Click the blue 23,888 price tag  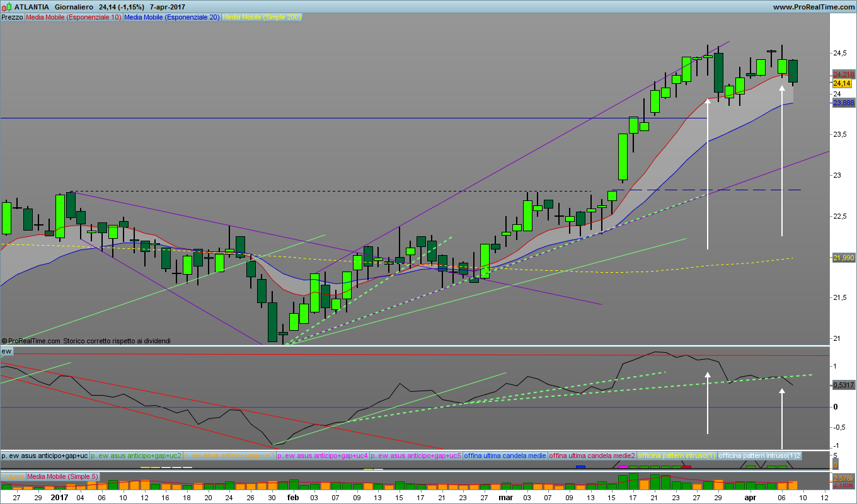(x=843, y=103)
